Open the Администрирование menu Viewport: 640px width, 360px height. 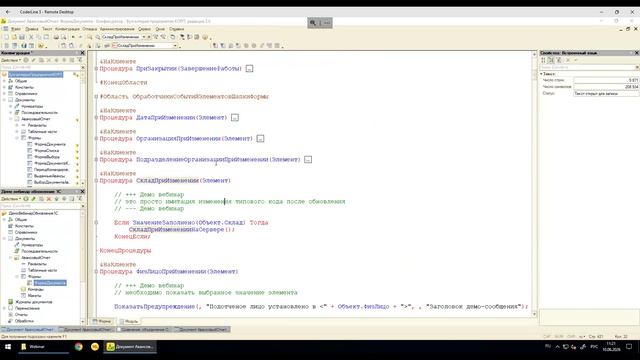tap(117, 29)
